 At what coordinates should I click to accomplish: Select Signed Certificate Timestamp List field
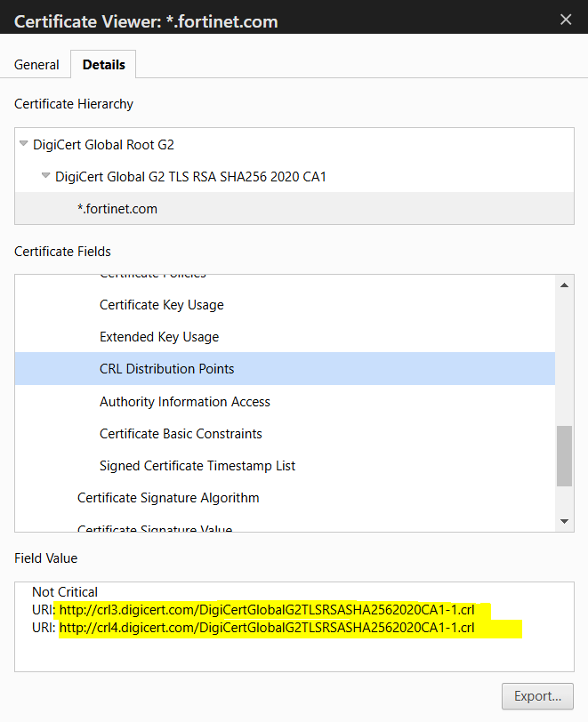point(197,466)
